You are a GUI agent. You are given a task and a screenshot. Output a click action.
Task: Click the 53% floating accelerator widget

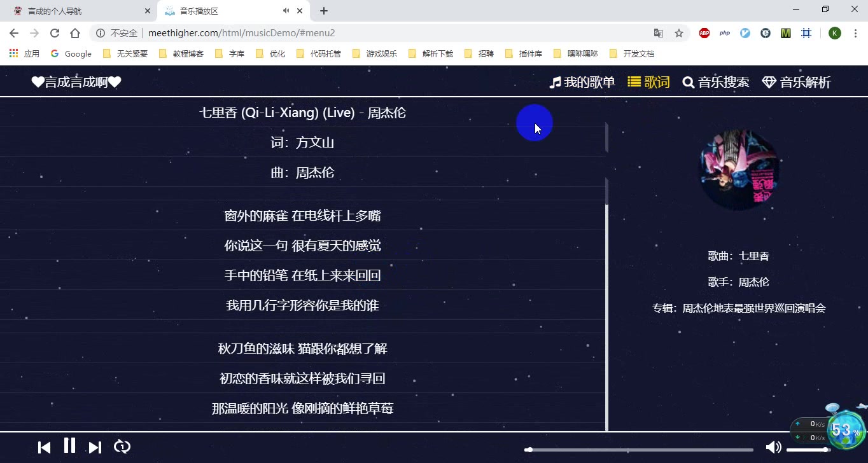pyautogui.click(x=845, y=430)
